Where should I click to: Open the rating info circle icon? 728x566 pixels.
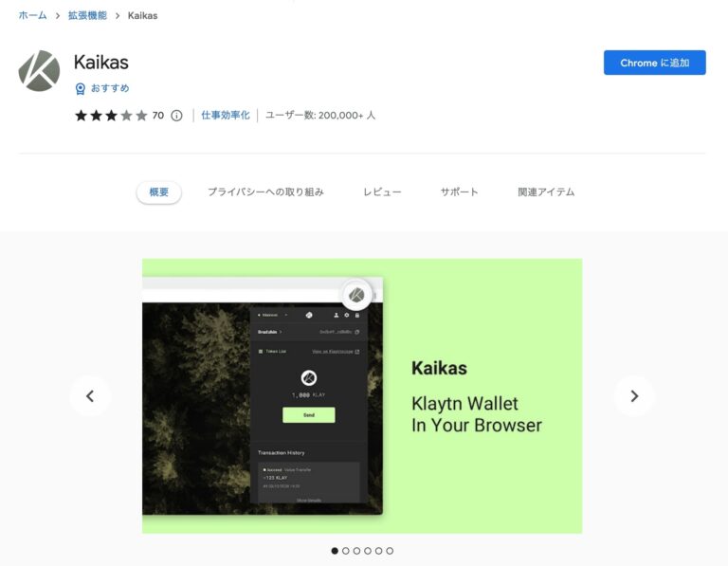pos(176,116)
